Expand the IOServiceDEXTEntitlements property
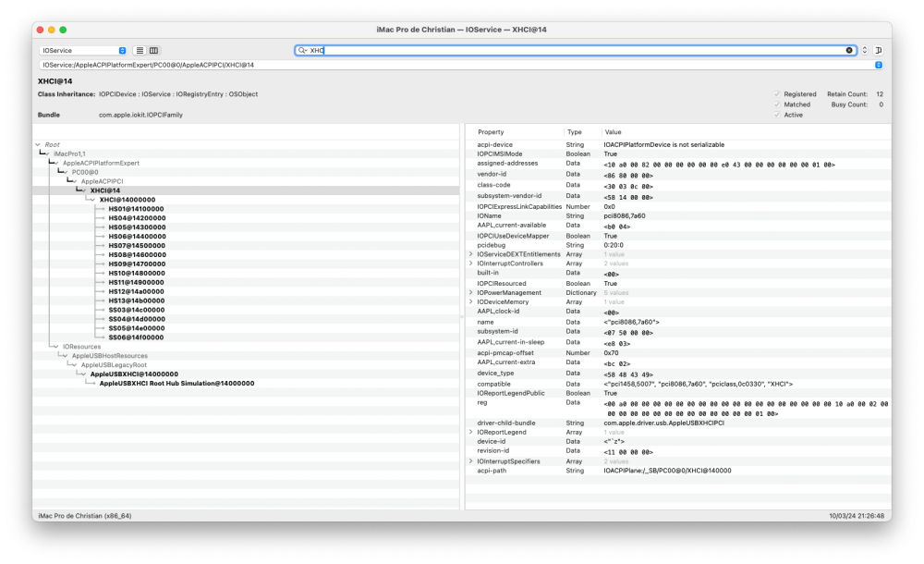The height and width of the screenshot is (564, 924). 471,254
